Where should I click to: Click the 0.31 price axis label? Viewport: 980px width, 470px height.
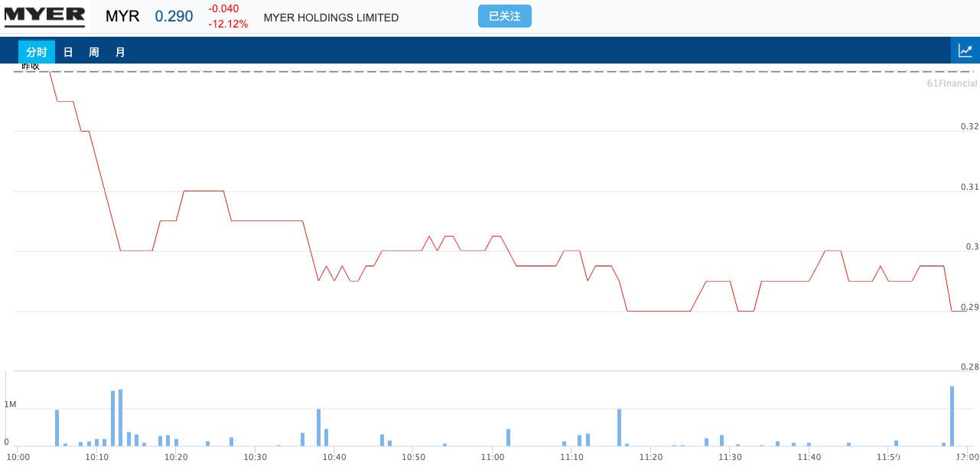[969, 187]
